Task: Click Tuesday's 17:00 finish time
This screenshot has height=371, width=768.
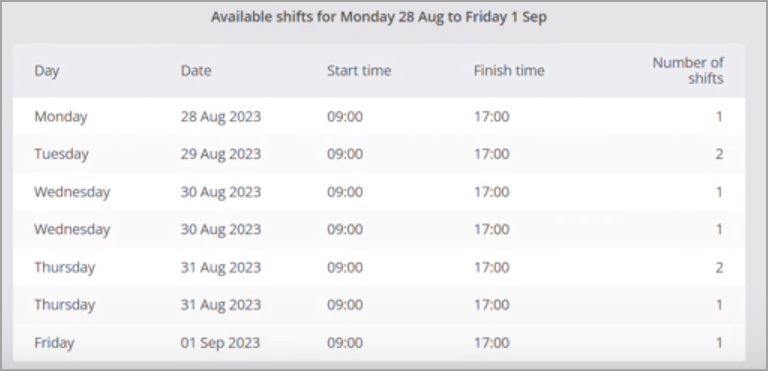Action: click(x=491, y=154)
